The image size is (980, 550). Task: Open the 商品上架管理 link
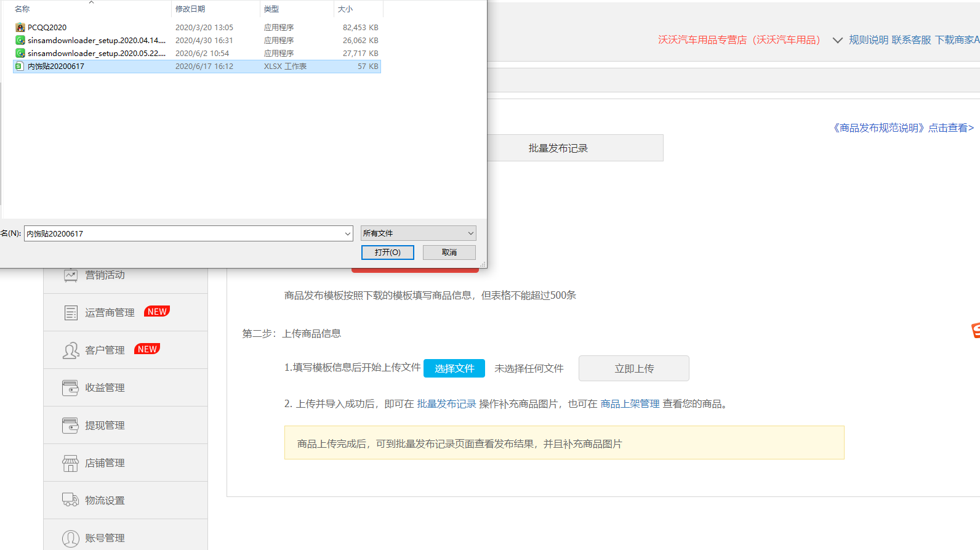(630, 404)
